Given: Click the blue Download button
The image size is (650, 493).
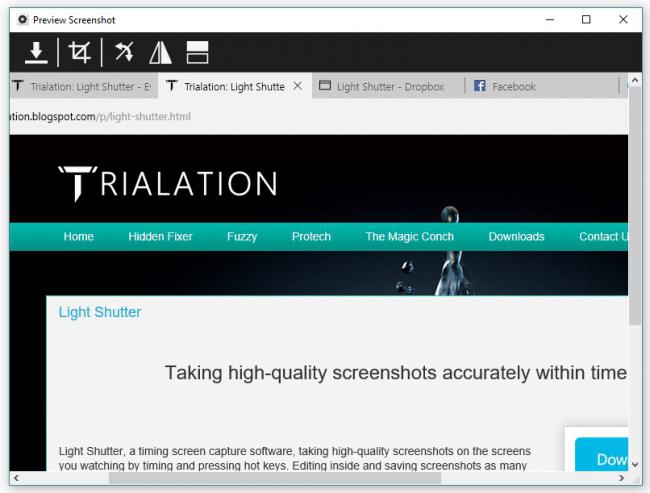Looking at the screenshot, I should tap(601, 454).
